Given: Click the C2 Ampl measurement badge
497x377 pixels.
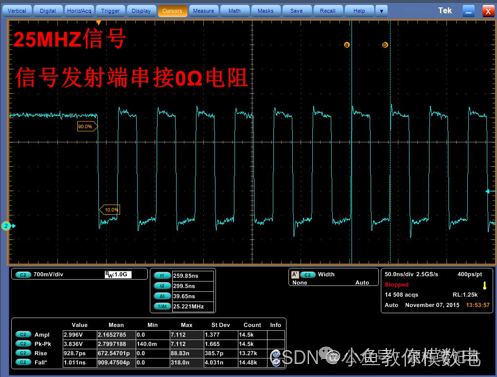Looking at the screenshot, I should [x=23, y=334].
